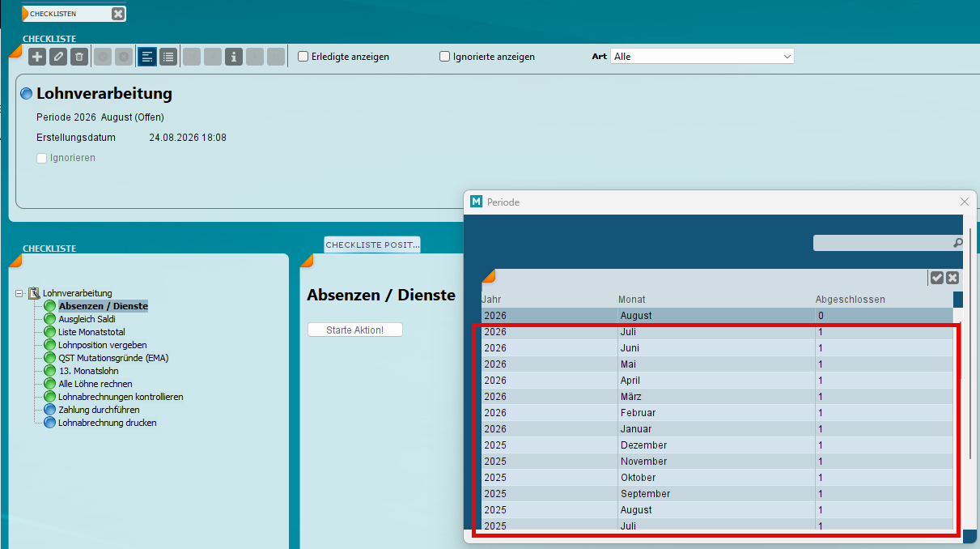Viewport: 980px width, 549px height.
Task: Close the CHECKLISTEN tab with its X
Action: (118, 14)
